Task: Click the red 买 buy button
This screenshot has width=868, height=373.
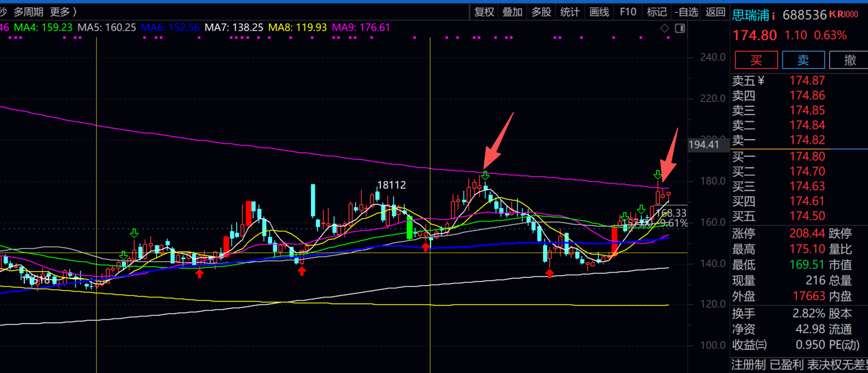Action: click(756, 60)
